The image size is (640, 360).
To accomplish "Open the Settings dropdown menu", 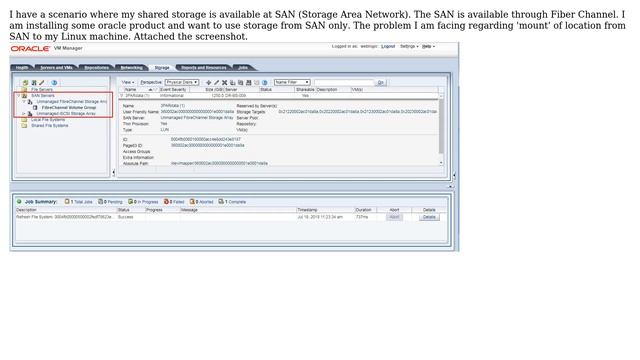I will click(409, 47).
